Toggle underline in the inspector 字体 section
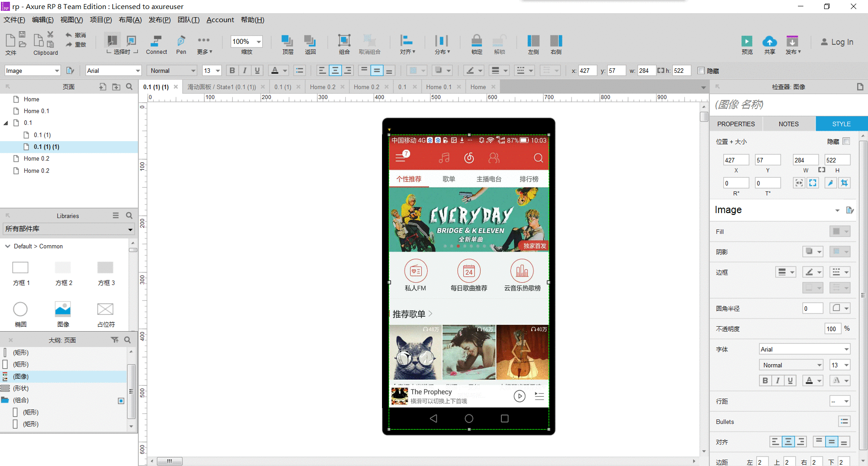Viewport: 868px width, 466px height. [x=790, y=380]
